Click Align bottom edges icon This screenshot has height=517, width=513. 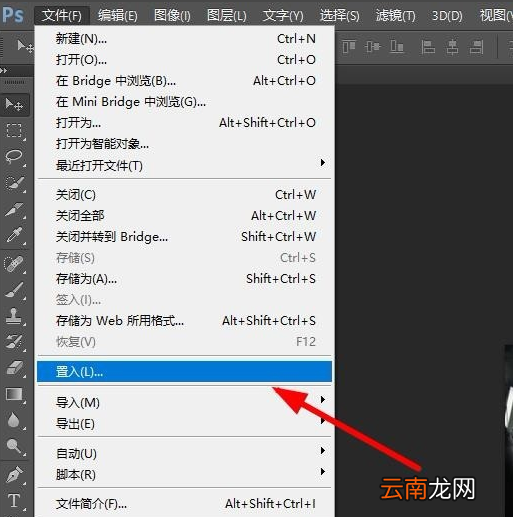(x=397, y=47)
